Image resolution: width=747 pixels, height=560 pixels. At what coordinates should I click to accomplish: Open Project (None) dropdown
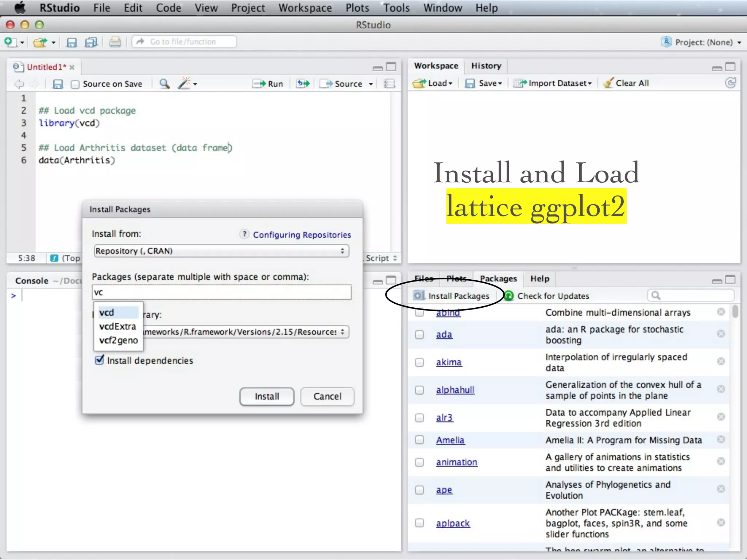tap(701, 42)
